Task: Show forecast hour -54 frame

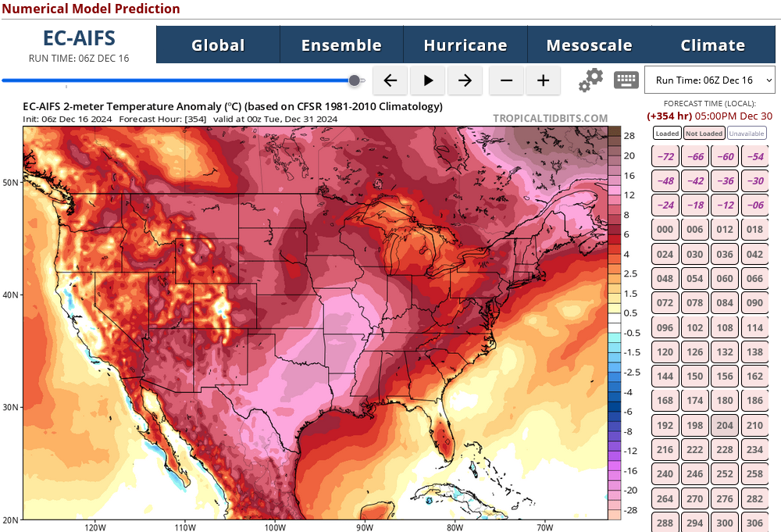Action: 754,156
